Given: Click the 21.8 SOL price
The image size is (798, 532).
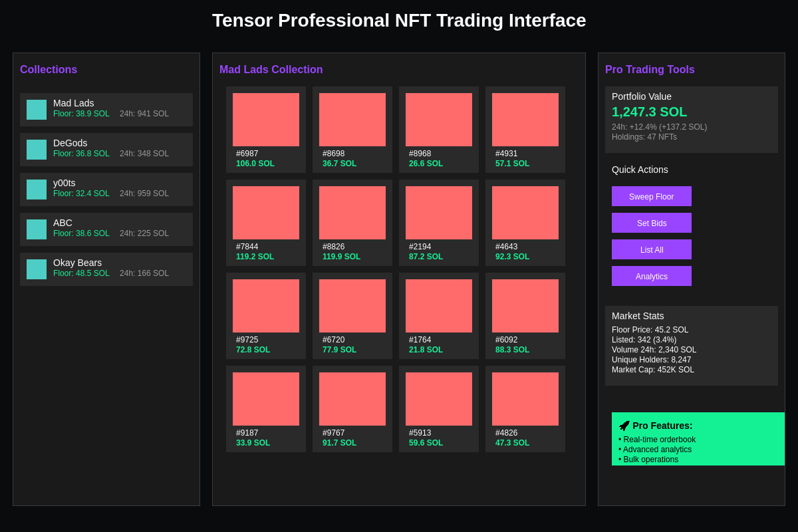Looking at the screenshot, I should click(x=426, y=350).
